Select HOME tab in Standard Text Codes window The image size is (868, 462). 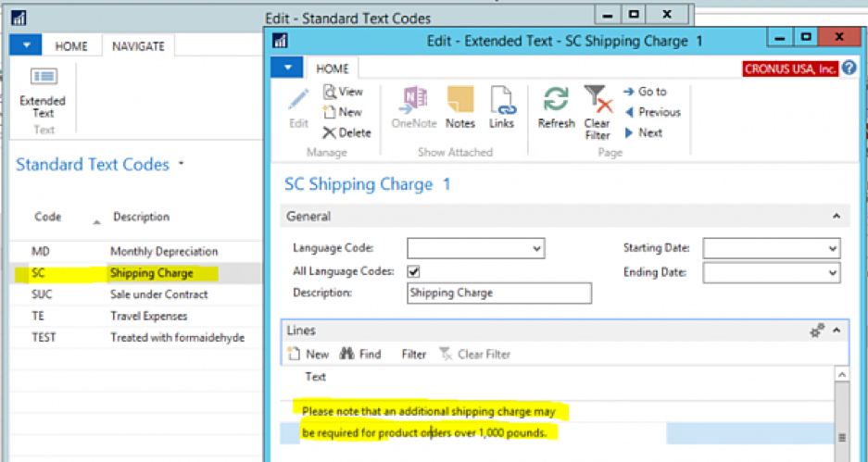click(x=71, y=46)
